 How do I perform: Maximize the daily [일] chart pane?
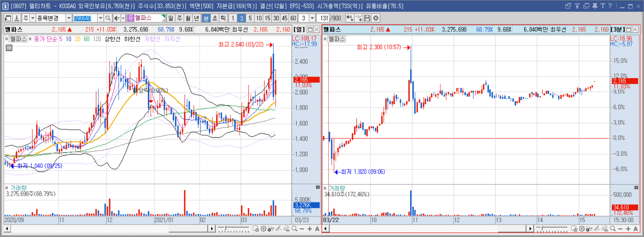(x=310, y=29)
